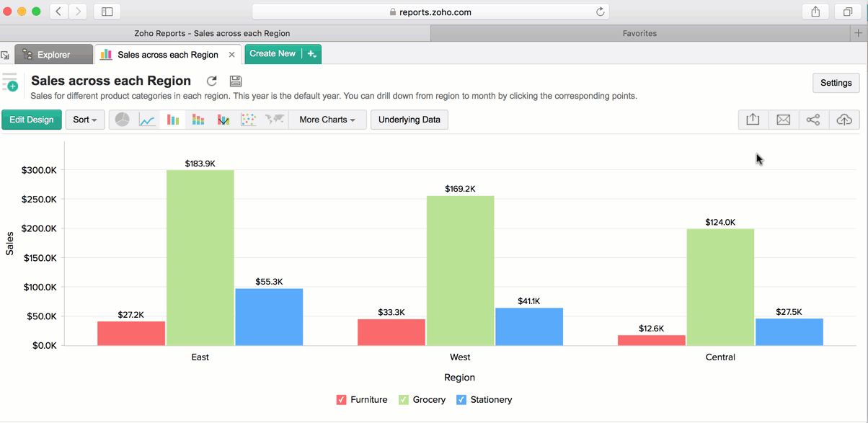The width and height of the screenshot is (868, 423).
Task: Click West Stationery bar labeled $41.1K
Action: coord(529,327)
